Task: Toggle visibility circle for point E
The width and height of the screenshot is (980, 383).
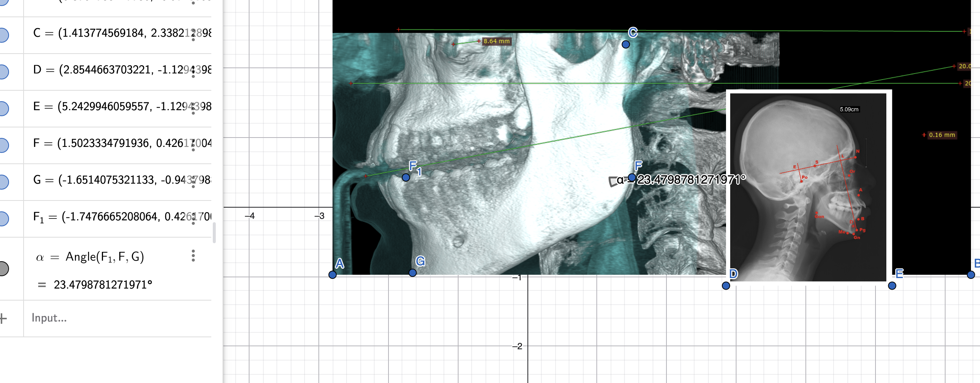Action: coord(3,109)
